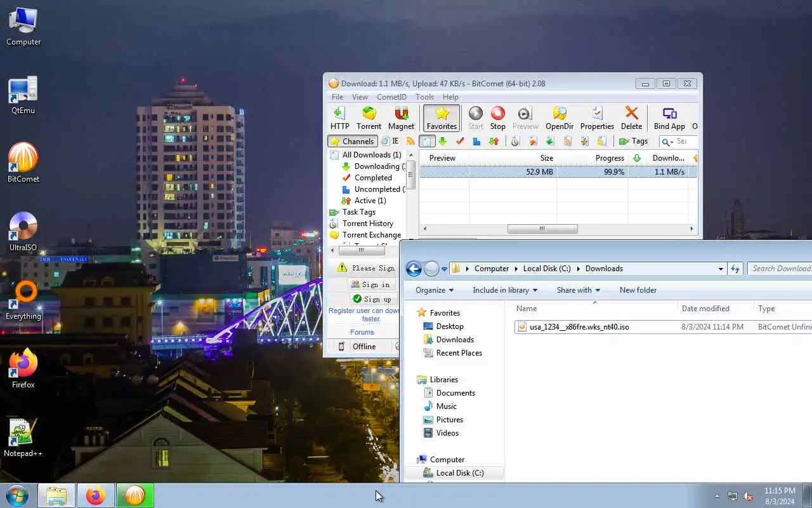Click the Register user link

click(x=363, y=314)
